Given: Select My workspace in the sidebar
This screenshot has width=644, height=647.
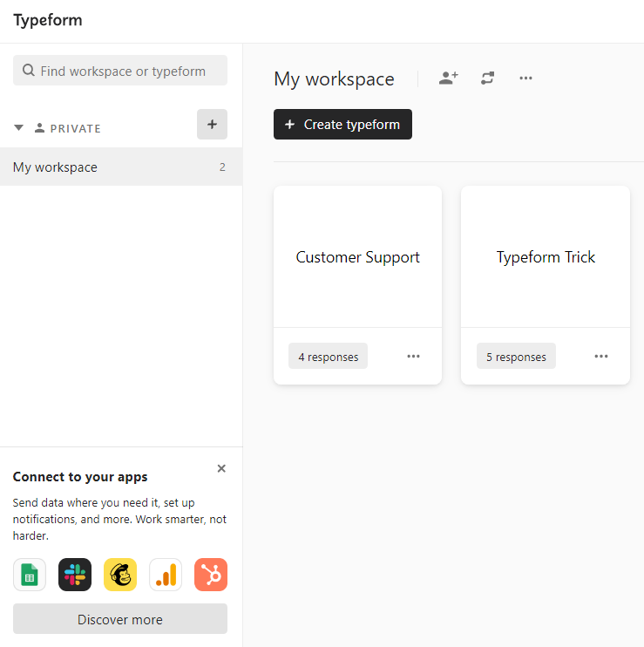Looking at the screenshot, I should 121,167.
